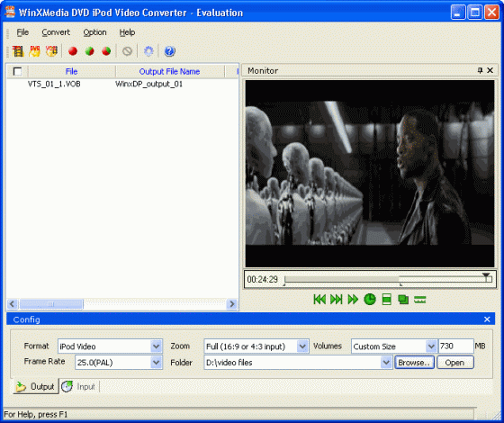The width and height of the screenshot is (504, 423).
Task: Click the green skip-to-start playback icon
Action: click(319, 300)
